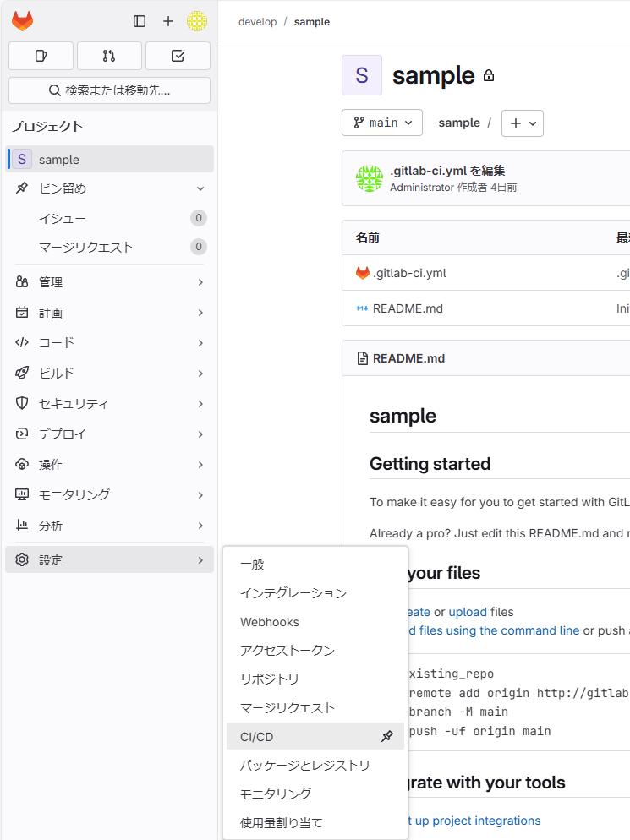
Task: Expand the 操作 section chevron
Action: point(200,465)
